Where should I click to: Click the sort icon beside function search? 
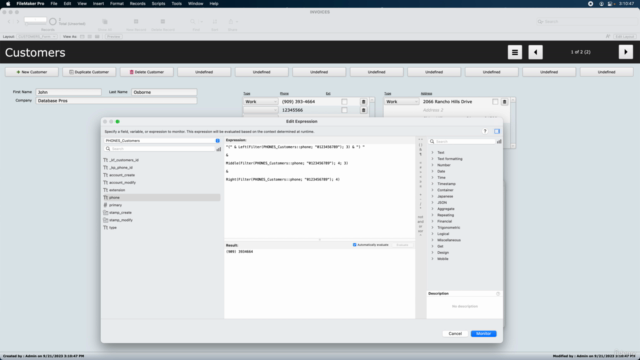[x=499, y=141]
